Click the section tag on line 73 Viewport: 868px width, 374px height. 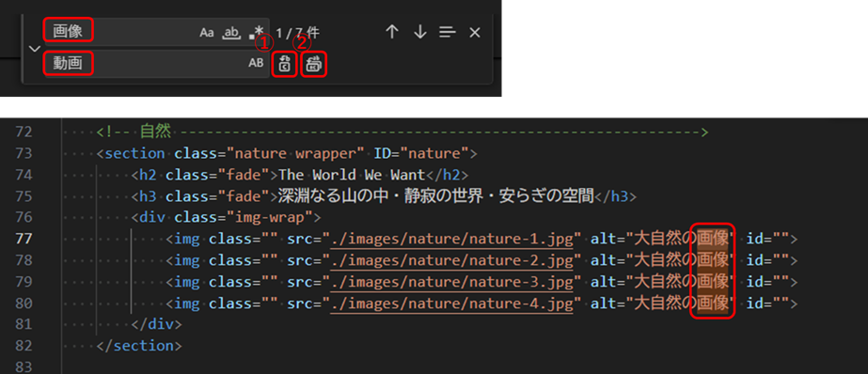click(135, 153)
